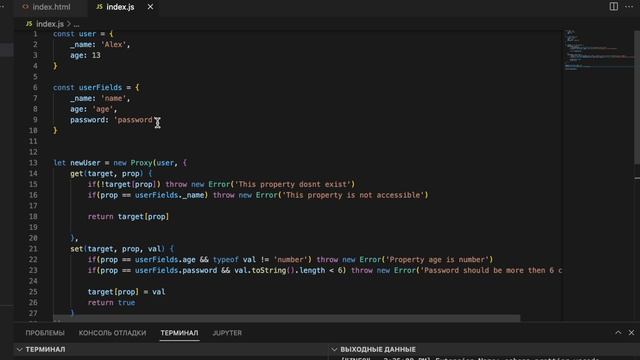Open the Problems panel tab
Screen dimensions: 640x360
tap(45, 333)
